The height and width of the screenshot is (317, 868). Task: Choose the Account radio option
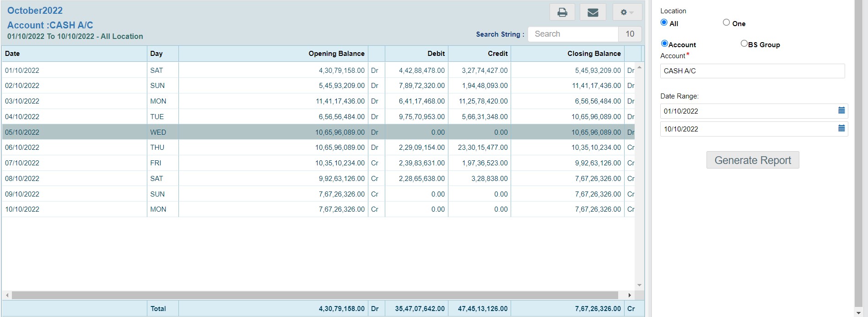tap(664, 44)
